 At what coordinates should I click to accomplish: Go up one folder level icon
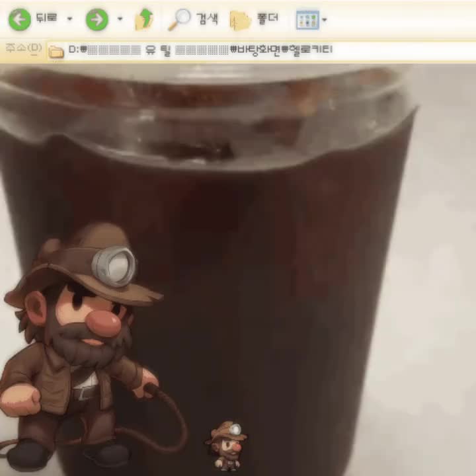144,19
